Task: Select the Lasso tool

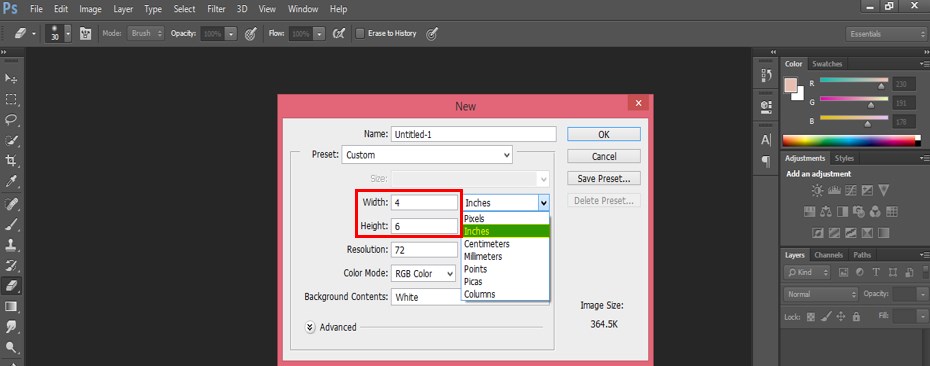Action: tap(11, 120)
